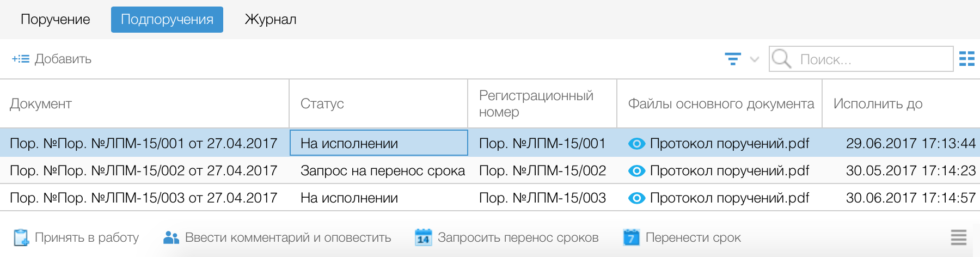Switch the table view layout icon
The height and width of the screenshot is (257, 980).
[966, 59]
